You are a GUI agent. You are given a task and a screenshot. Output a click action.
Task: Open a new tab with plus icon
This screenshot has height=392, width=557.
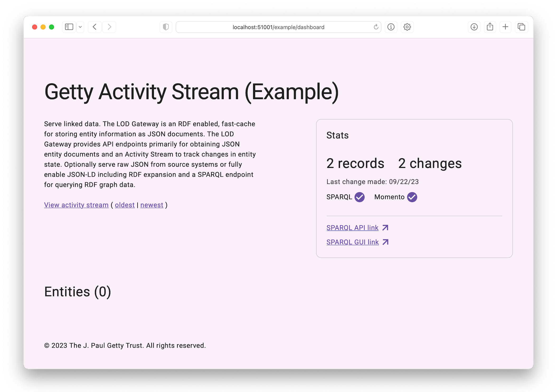coord(505,27)
